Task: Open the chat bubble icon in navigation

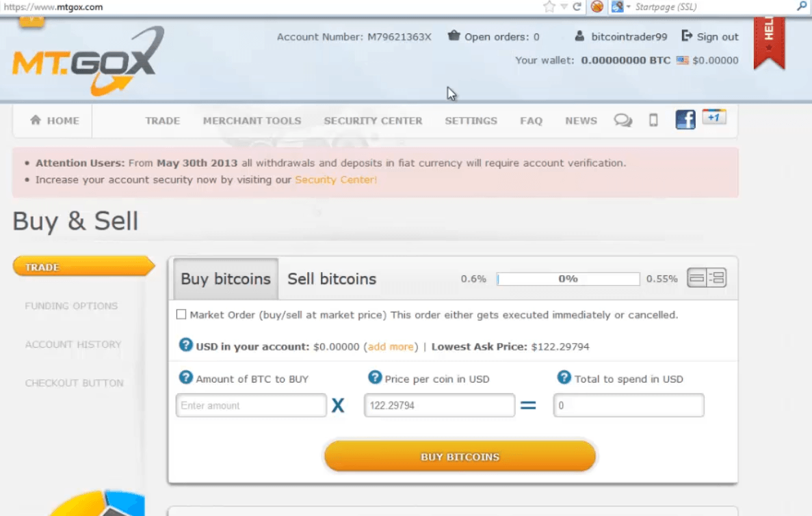Action: pyautogui.click(x=623, y=120)
